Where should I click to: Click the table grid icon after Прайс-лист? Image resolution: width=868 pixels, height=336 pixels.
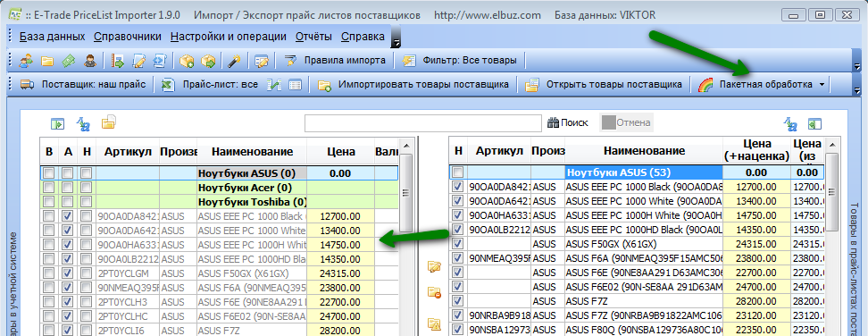[x=295, y=85]
